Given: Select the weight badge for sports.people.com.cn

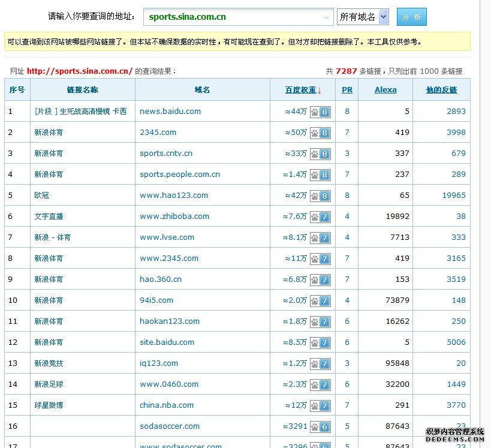Looking at the screenshot, I should pos(321,175).
